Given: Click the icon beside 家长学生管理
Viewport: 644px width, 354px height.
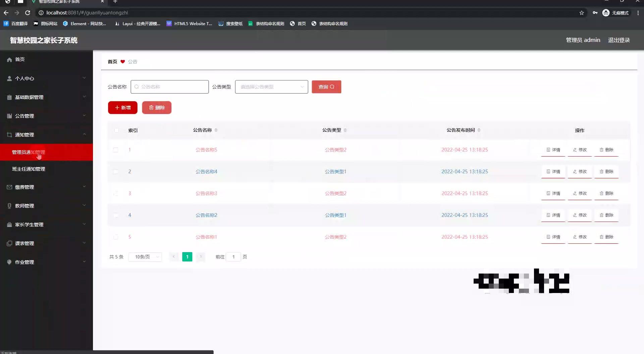Looking at the screenshot, I should [9, 225].
